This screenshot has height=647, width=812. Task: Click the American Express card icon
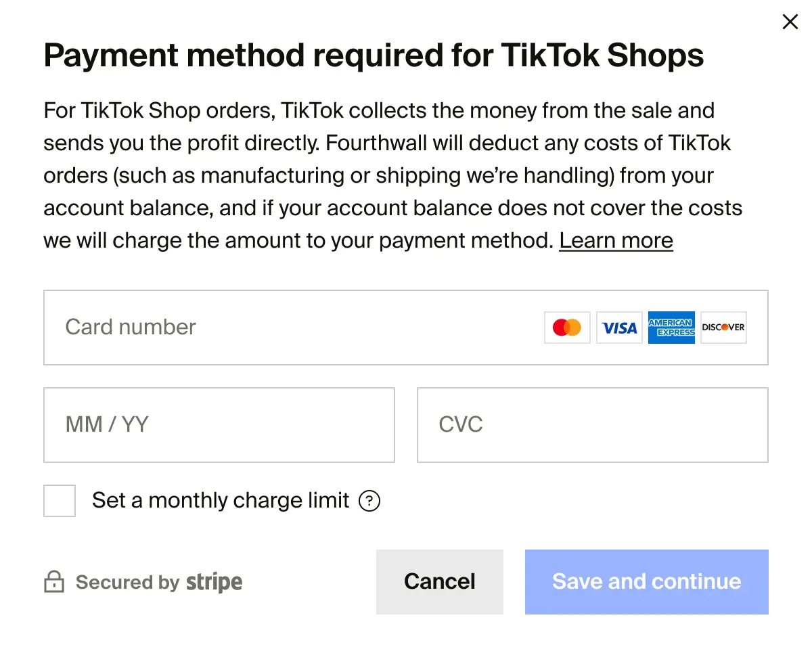click(x=671, y=328)
